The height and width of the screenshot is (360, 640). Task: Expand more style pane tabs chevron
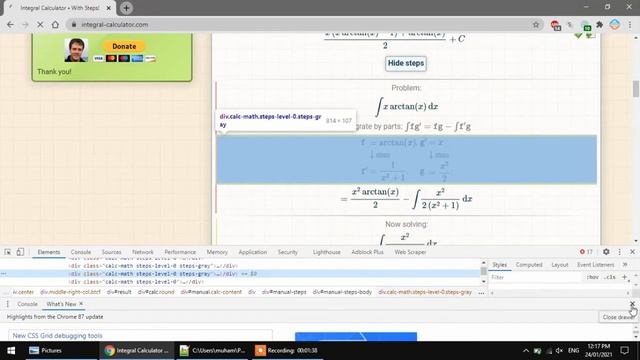pos(625,265)
